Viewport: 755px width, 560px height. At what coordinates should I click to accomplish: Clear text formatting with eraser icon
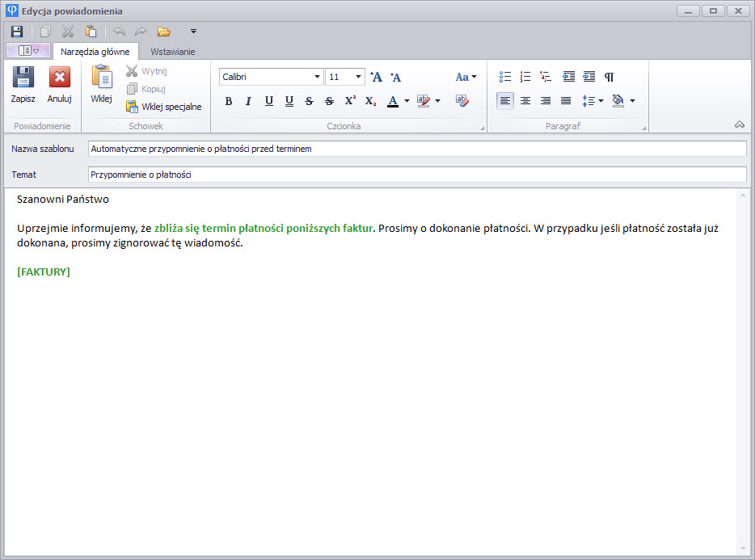pyautogui.click(x=462, y=101)
